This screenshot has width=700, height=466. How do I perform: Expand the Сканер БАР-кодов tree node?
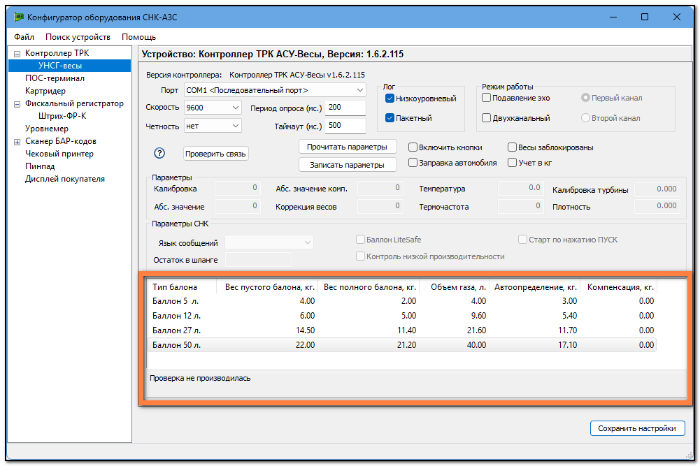tap(17, 142)
